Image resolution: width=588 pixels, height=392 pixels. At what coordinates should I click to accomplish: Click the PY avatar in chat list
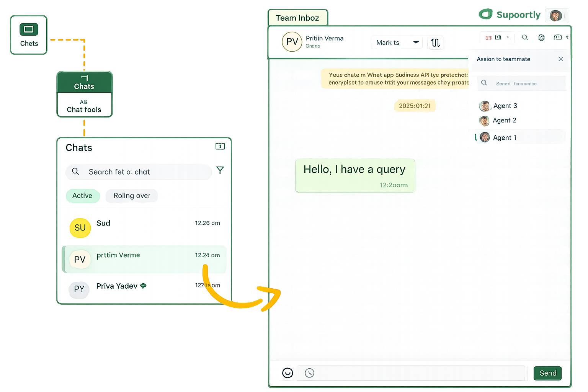79,289
